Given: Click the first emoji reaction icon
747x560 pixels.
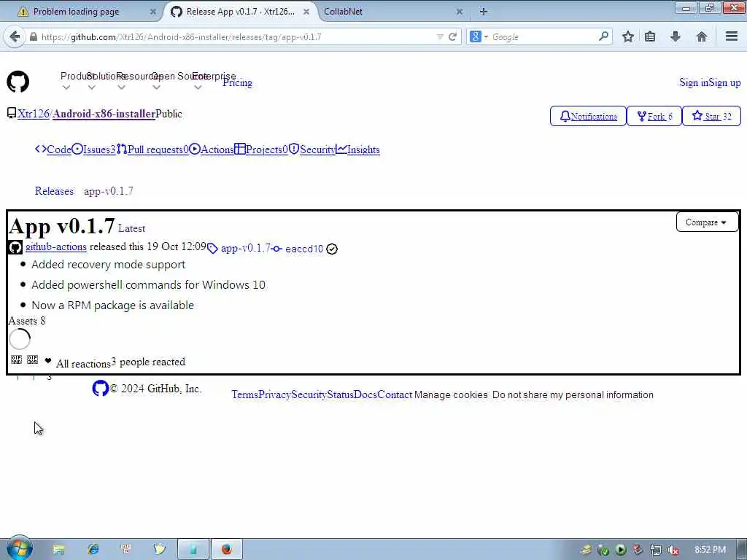Looking at the screenshot, I should tap(16, 359).
